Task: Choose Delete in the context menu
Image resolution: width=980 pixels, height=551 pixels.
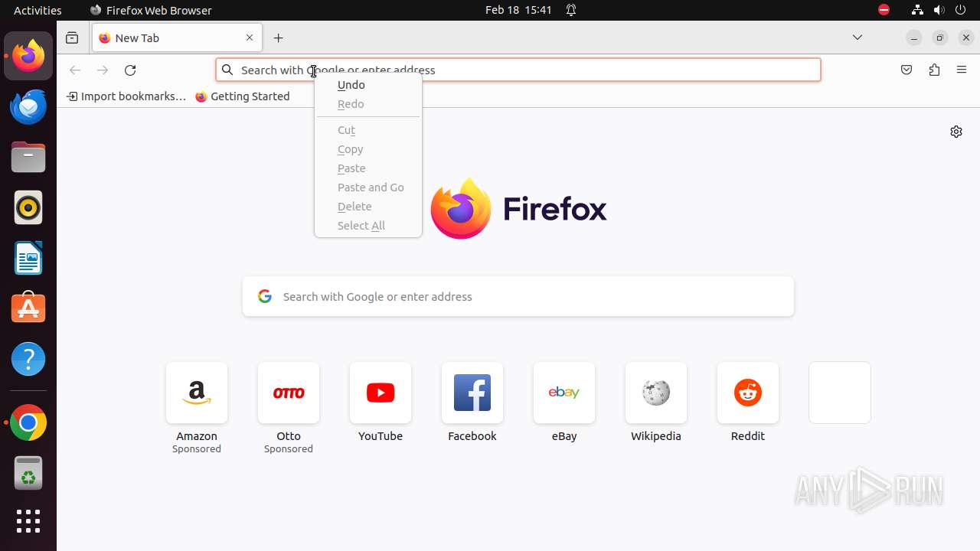Action: pyautogui.click(x=368, y=207)
